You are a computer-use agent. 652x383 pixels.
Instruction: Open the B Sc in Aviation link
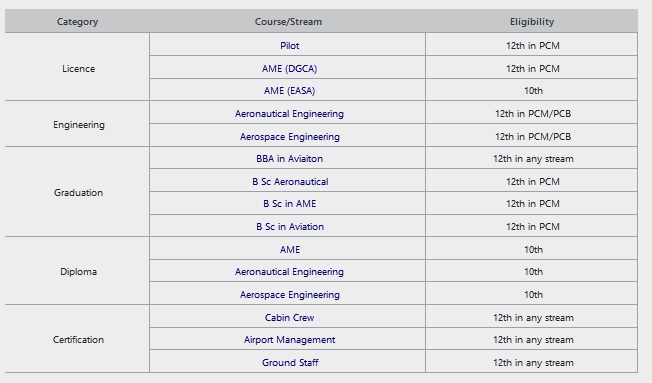click(290, 226)
